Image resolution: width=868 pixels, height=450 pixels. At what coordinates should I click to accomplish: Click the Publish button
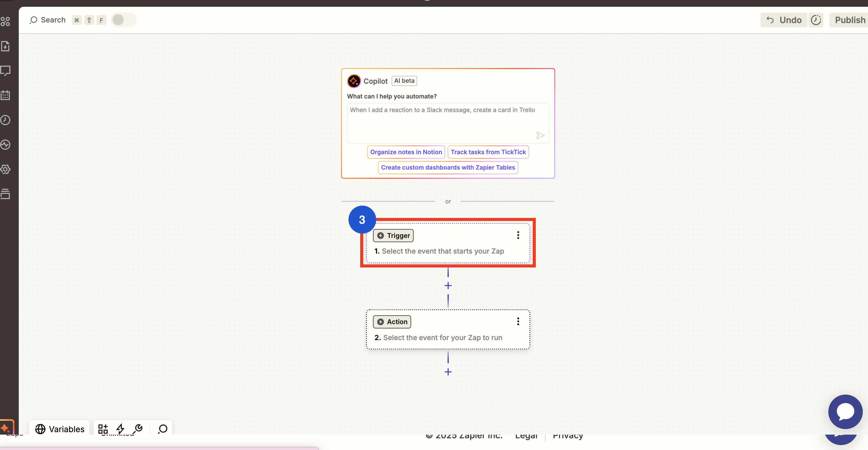[850, 20]
